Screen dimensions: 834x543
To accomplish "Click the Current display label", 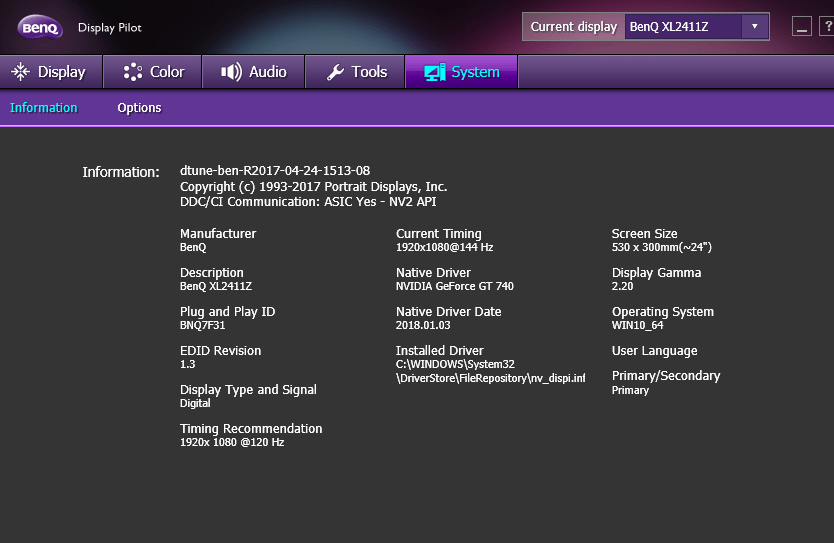I will point(573,27).
